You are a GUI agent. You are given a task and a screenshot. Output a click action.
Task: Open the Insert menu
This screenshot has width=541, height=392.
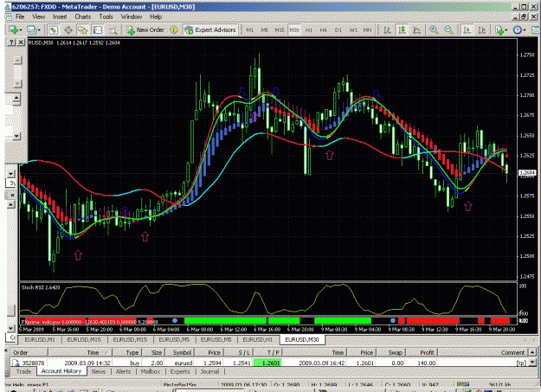(x=60, y=16)
